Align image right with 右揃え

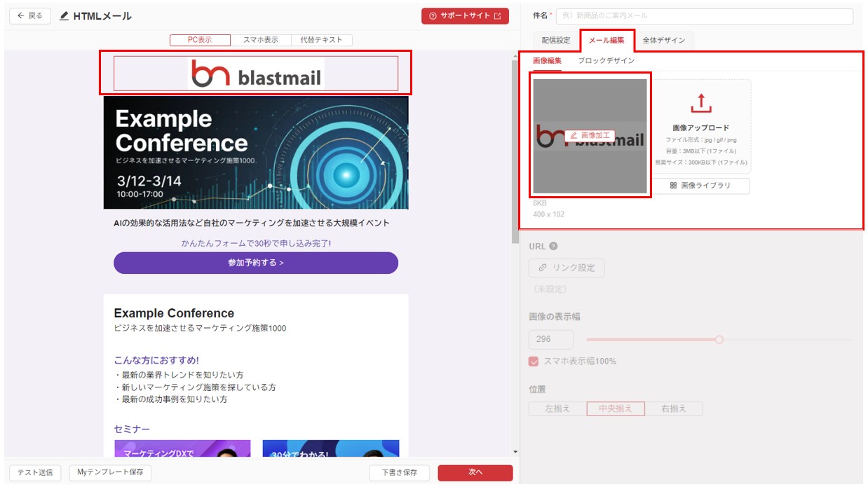[674, 408]
